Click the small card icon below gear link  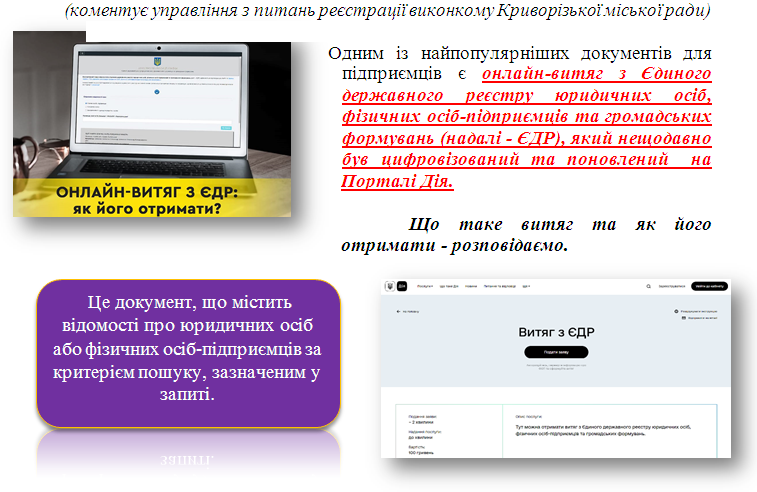point(684,318)
